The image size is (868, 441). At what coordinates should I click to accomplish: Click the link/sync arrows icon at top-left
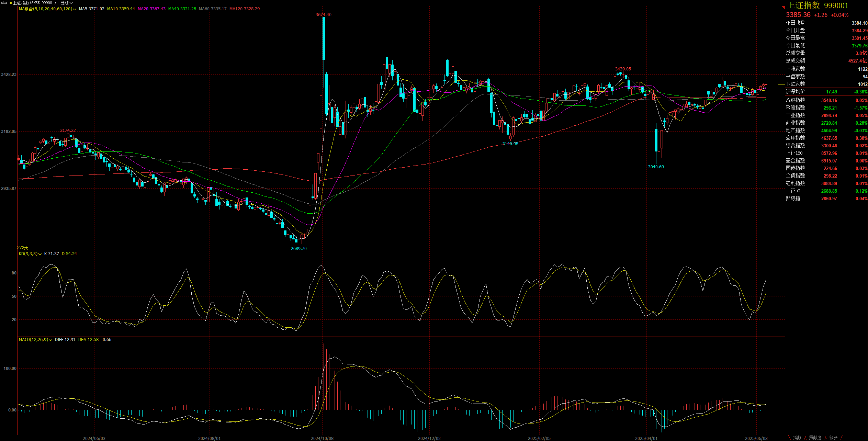coord(4,3)
